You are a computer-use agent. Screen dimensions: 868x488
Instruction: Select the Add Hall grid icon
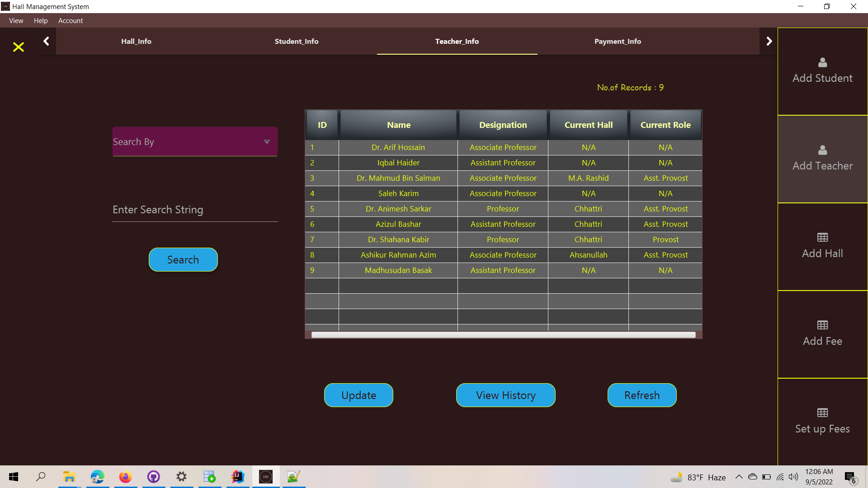(822, 237)
